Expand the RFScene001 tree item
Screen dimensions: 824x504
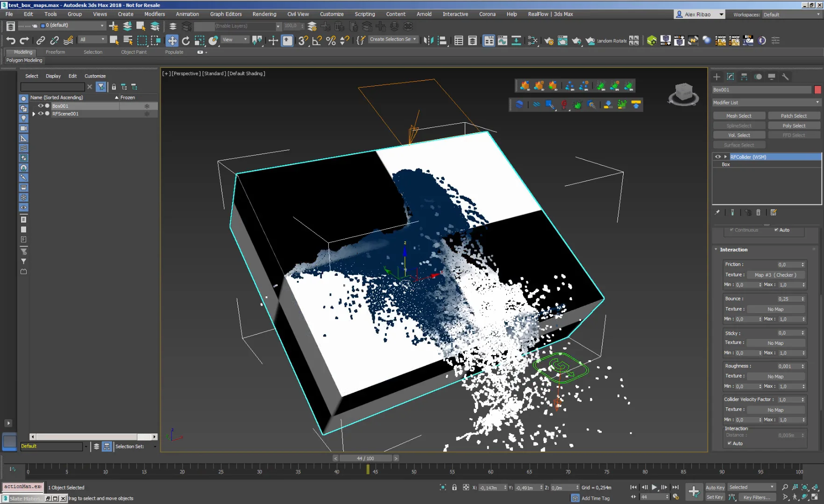coord(34,113)
